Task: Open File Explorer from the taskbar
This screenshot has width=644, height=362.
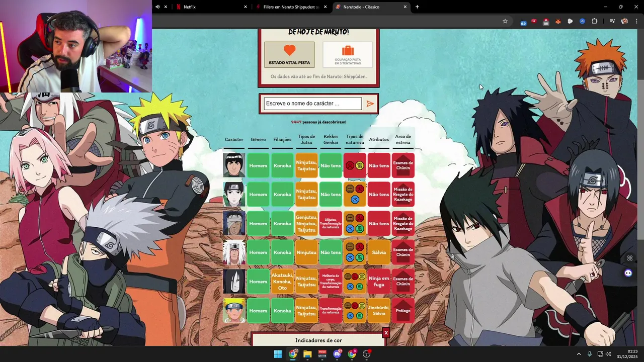Action: pos(307,354)
